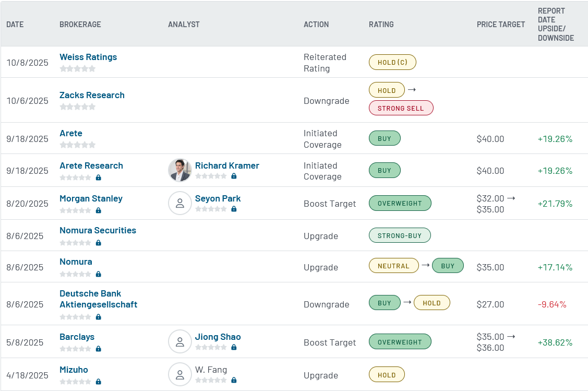The height and width of the screenshot is (391, 588).
Task: Open the Arete brokerage link
Action: (x=71, y=133)
